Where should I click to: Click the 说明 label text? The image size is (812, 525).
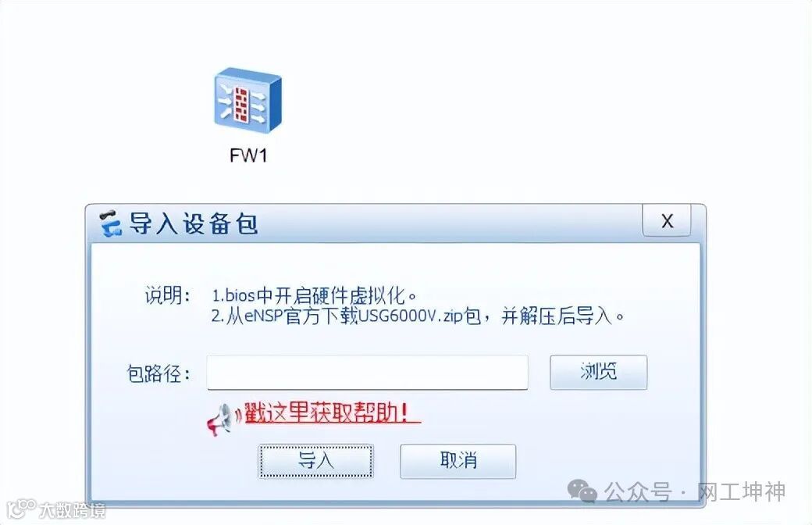(x=167, y=296)
